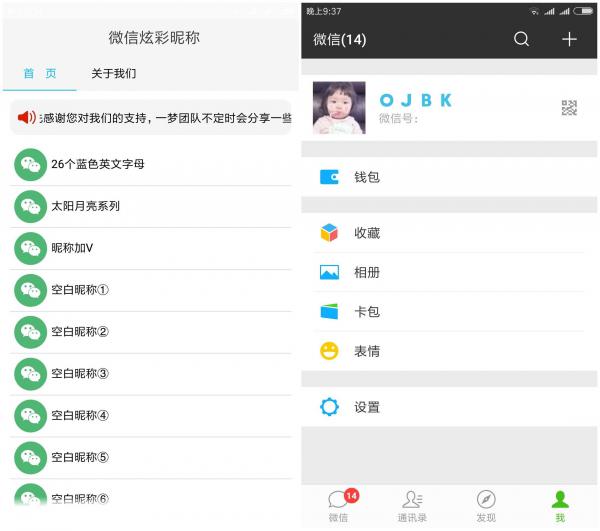Switch to the 关于我们 tab
The image size is (600, 531).
[114, 73]
